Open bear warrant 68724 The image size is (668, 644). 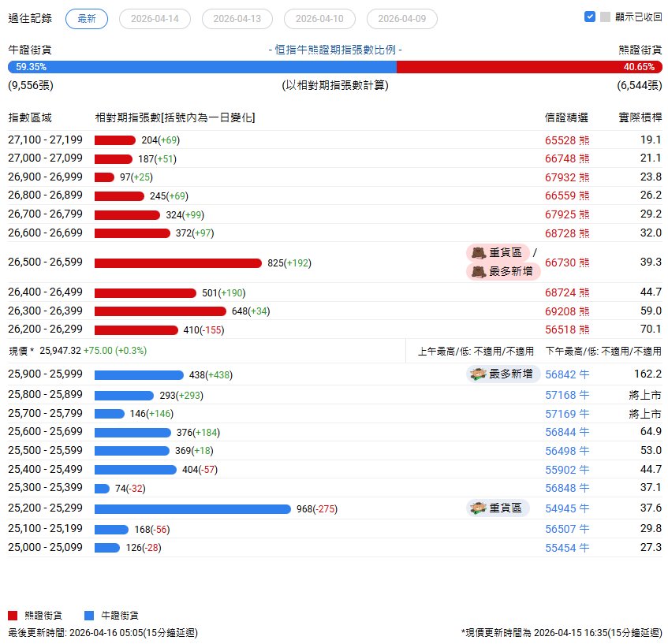(x=567, y=292)
